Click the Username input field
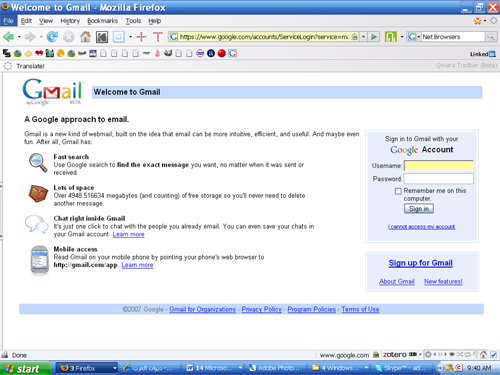This screenshot has height=375, width=500. pos(439,166)
